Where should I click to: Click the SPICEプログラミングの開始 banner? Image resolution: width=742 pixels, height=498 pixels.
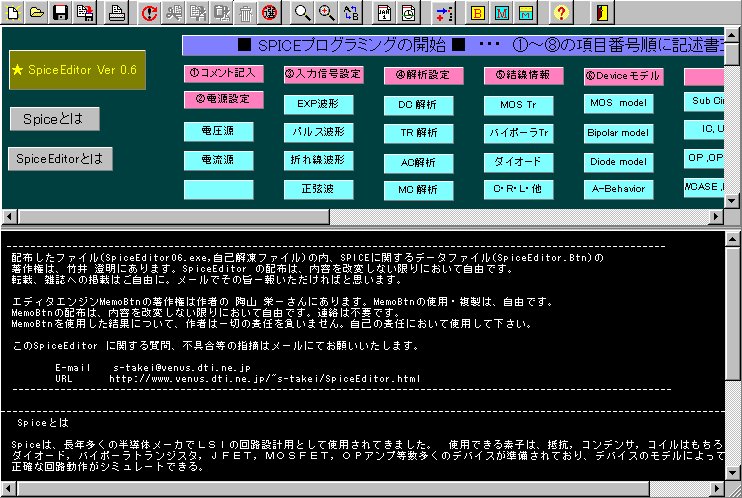tap(453, 45)
